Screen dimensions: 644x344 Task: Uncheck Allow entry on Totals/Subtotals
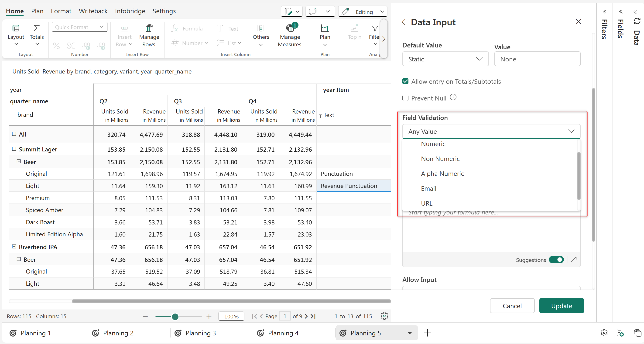coord(405,81)
